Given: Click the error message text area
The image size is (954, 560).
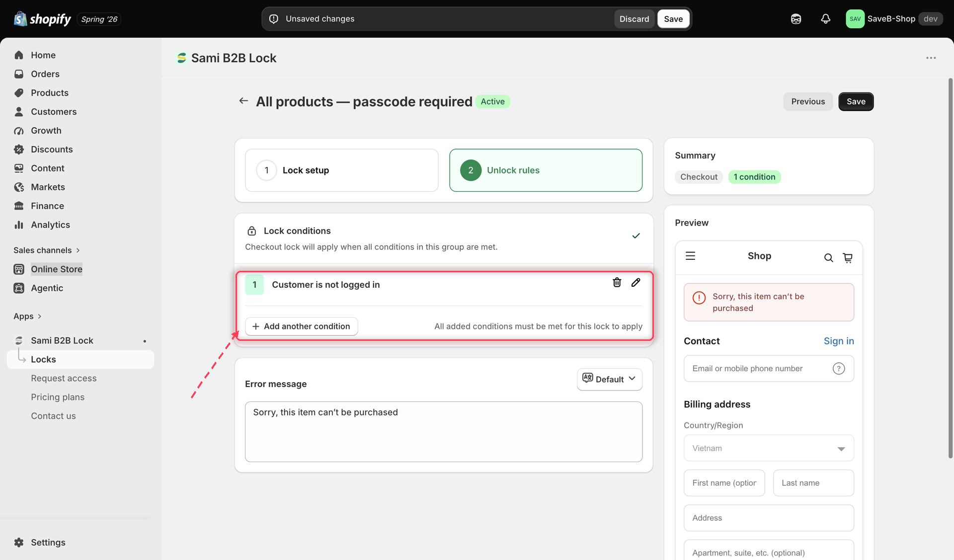Looking at the screenshot, I should (444, 432).
